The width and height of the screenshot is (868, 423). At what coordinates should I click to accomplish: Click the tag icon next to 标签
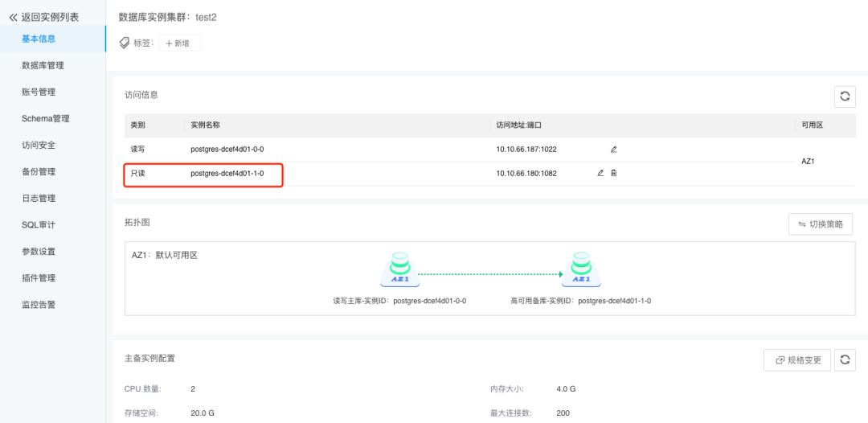click(125, 43)
